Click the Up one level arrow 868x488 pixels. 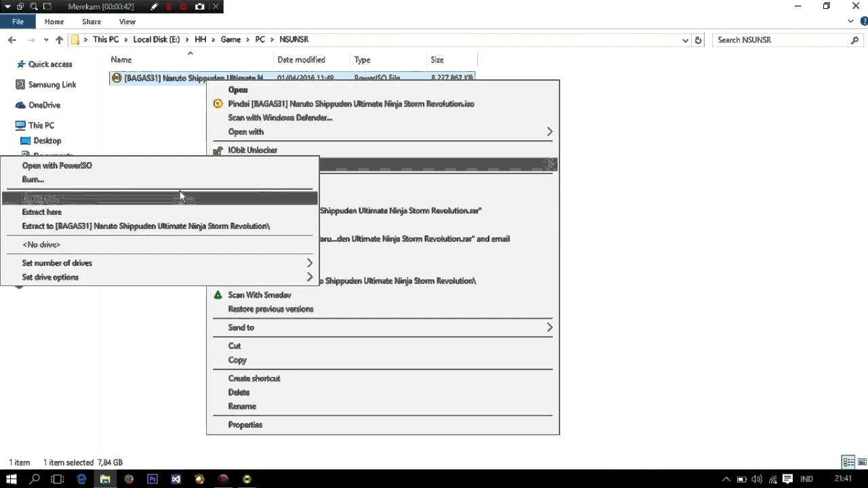coord(59,40)
